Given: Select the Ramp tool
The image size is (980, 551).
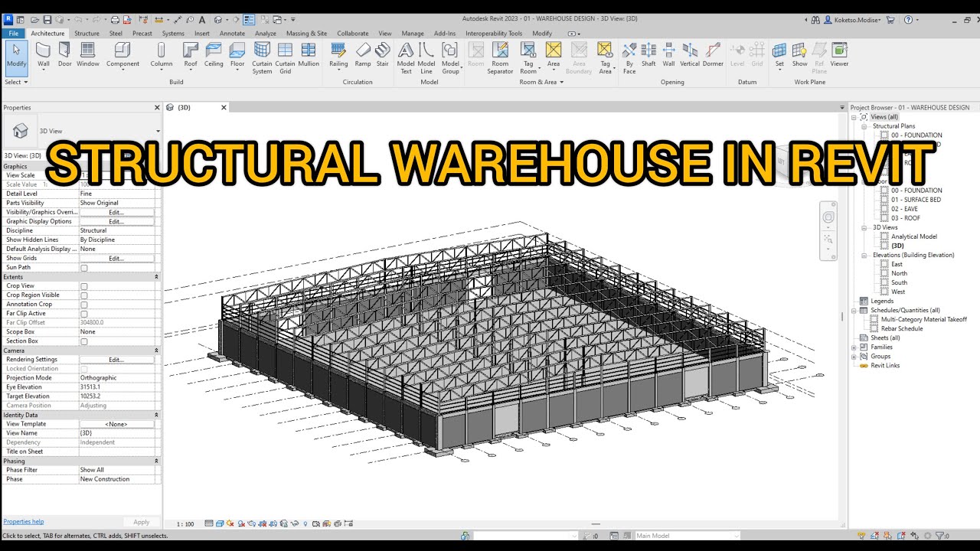Looking at the screenshot, I should pos(363,55).
